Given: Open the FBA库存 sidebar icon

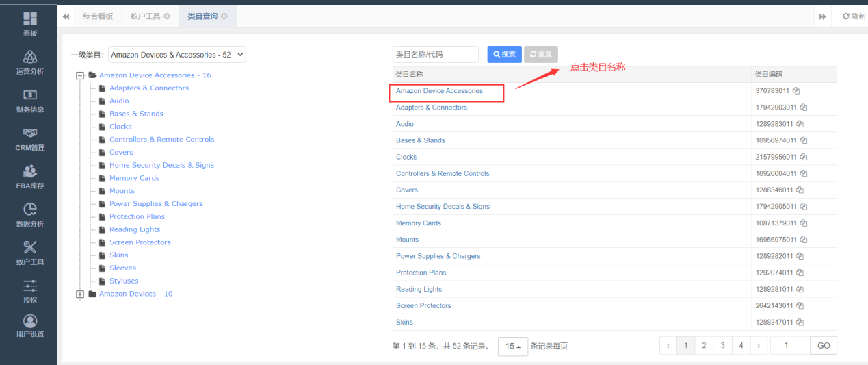Looking at the screenshot, I should pos(29,171).
